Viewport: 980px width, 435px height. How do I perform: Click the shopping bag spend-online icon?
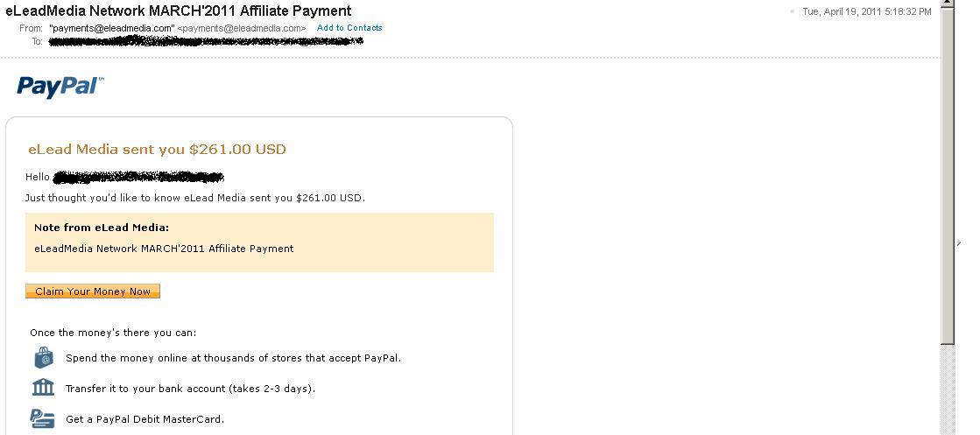pos(43,357)
